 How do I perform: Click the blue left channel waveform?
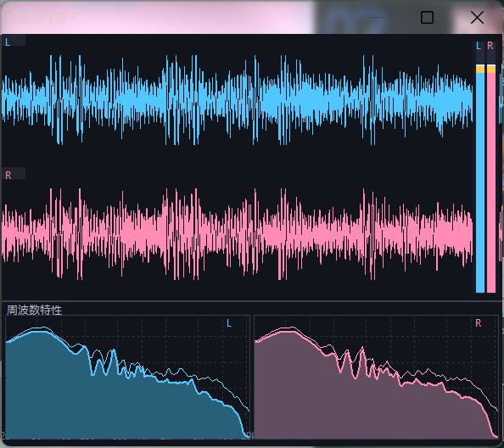click(238, 100)
